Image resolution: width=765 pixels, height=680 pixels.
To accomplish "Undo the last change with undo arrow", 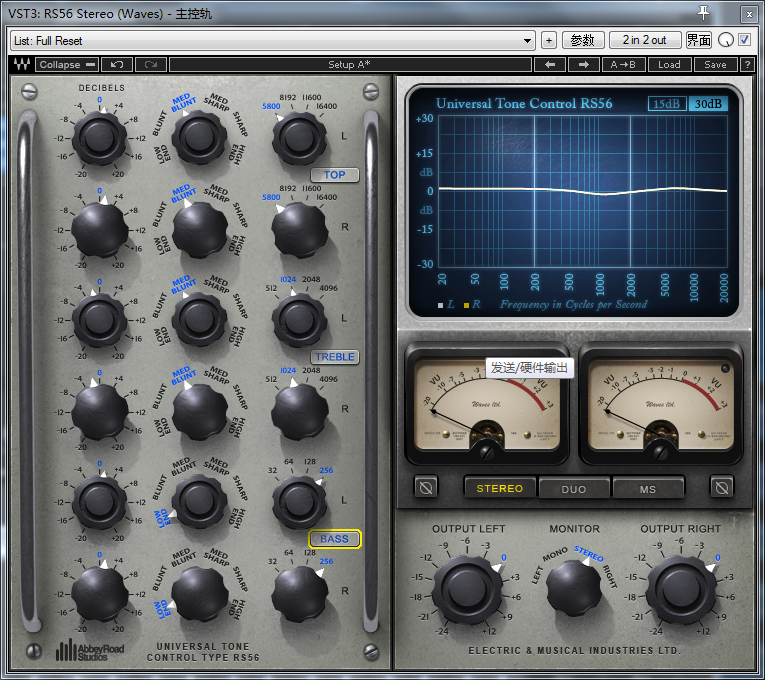I will pos(117,64).
